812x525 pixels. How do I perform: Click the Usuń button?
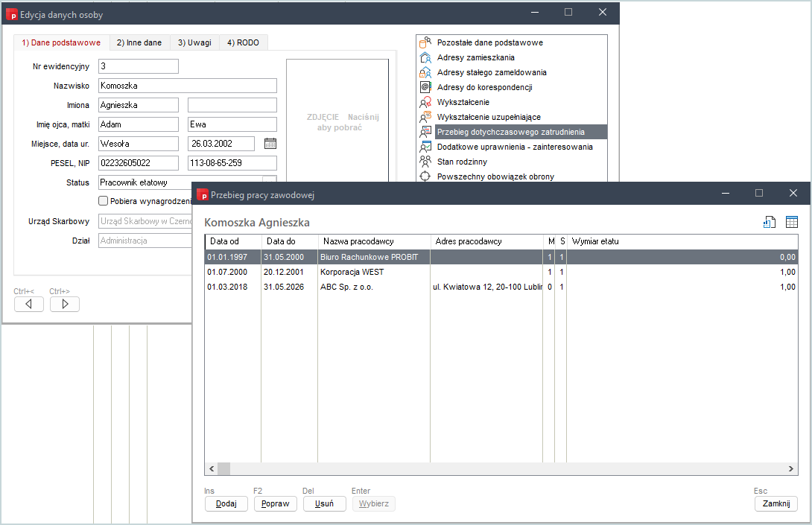coord(324,503)
